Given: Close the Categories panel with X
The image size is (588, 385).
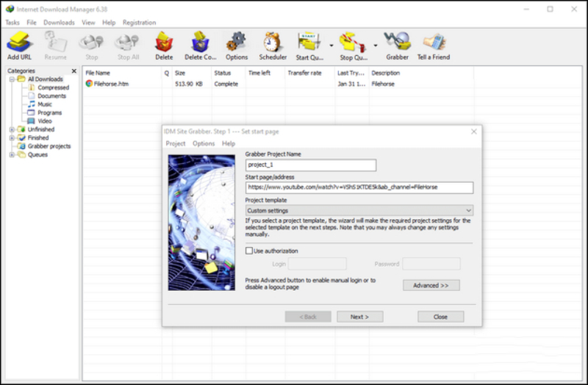Looking at the screenshot, I should pos(74,71).
